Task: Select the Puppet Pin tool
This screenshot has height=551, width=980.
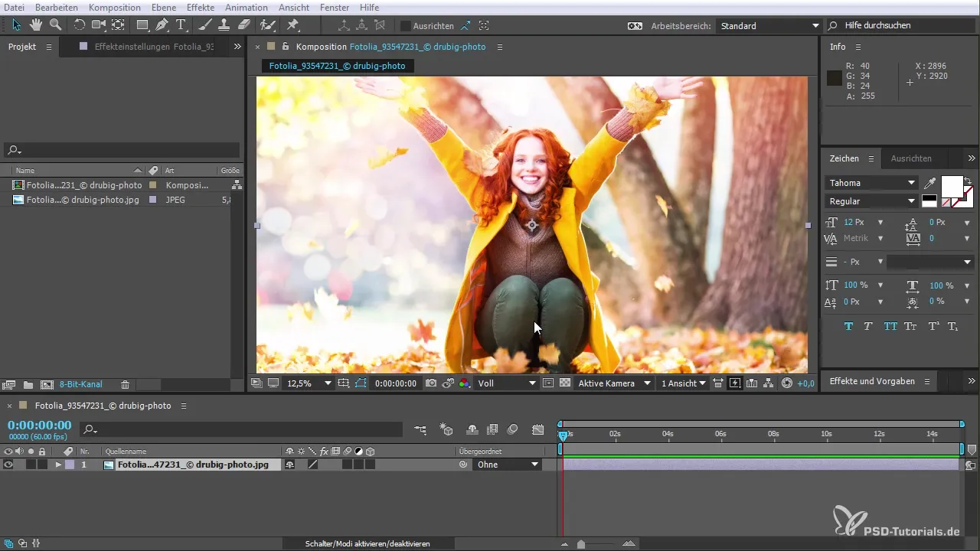Action: pos(292,25)
